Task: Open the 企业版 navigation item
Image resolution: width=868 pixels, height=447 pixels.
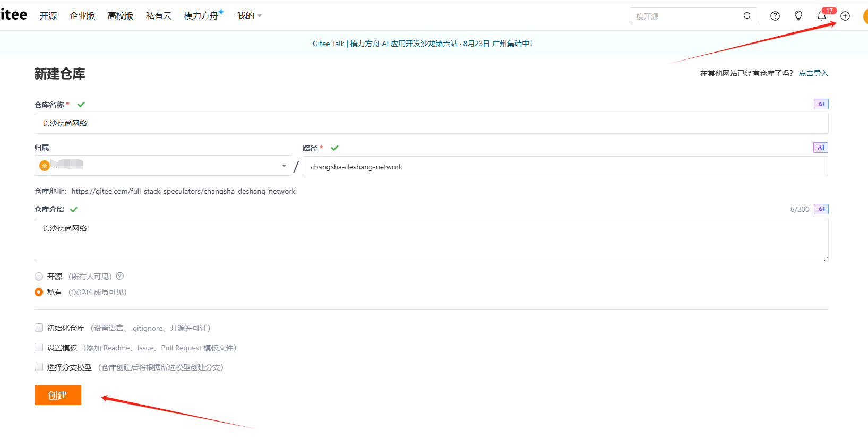Action: [82, 16]
